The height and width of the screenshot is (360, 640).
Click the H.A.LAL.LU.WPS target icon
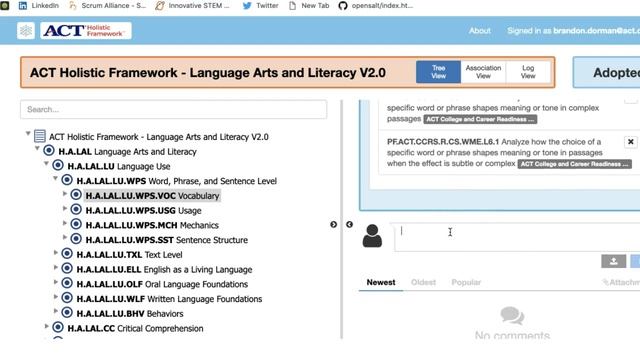67,180
